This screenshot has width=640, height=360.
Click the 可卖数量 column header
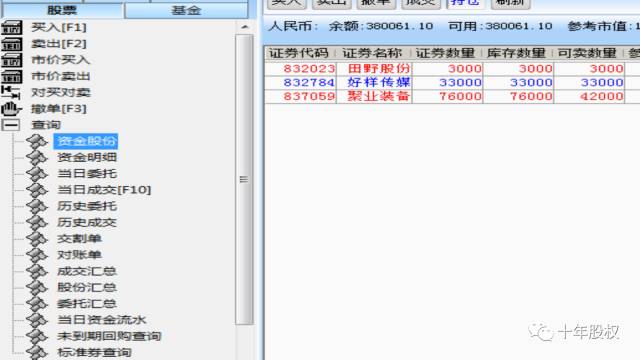[x=587, y=53]
